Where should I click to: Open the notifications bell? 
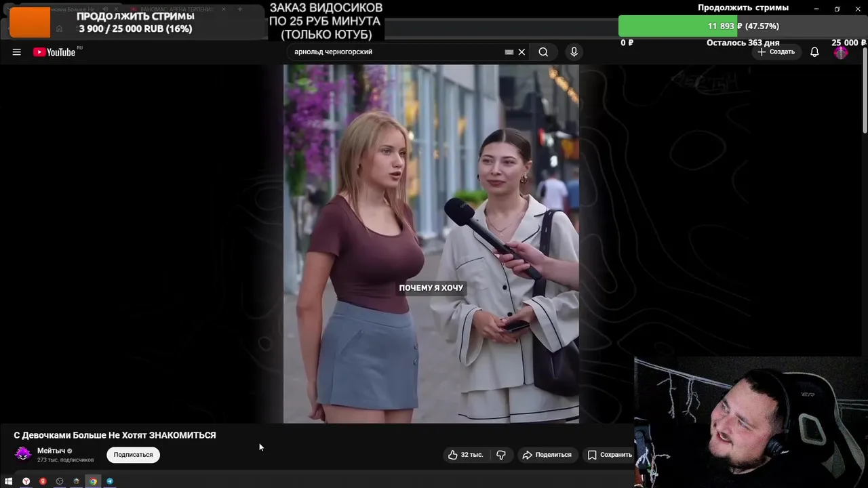click(814, 52)
